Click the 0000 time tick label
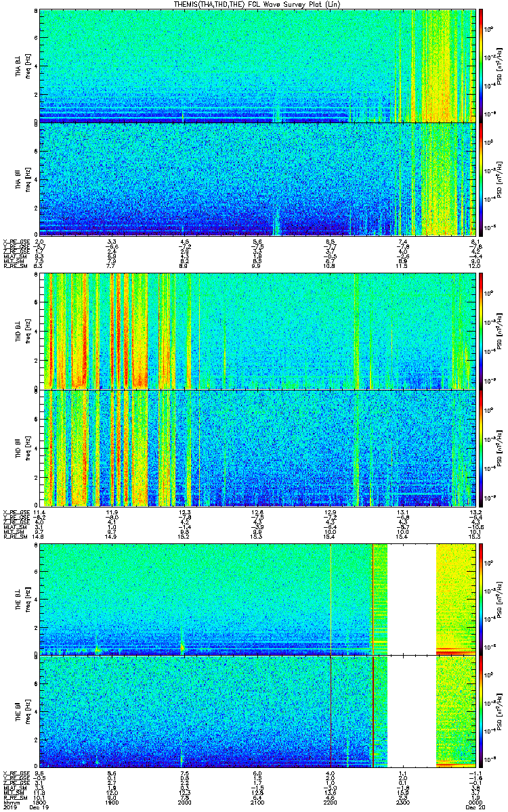The image size is (508, 812). coord(475,803)
